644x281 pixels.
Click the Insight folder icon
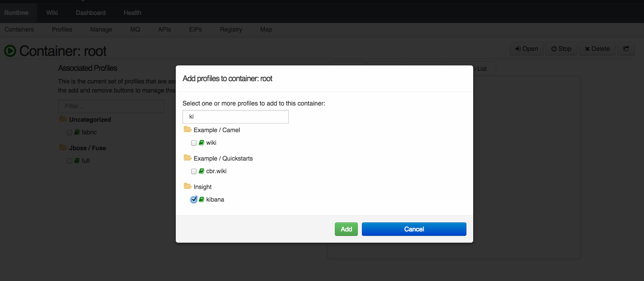click(187, 186)
